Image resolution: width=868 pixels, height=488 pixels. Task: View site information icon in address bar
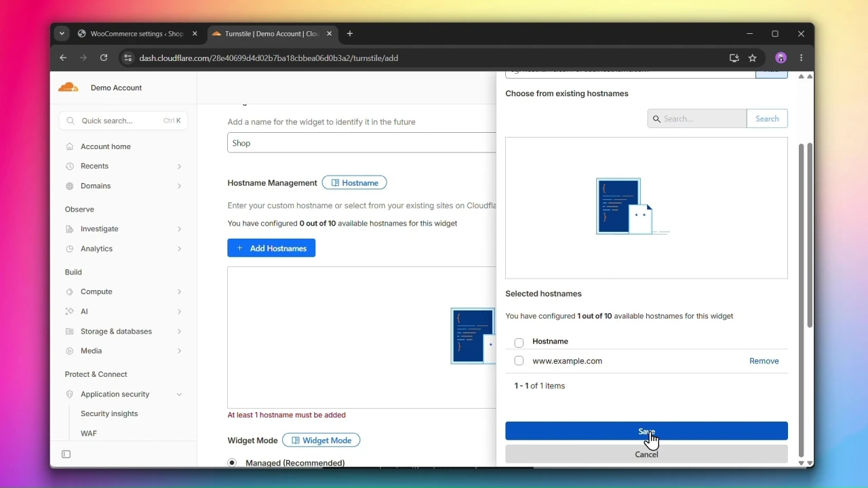pos(127,58)
